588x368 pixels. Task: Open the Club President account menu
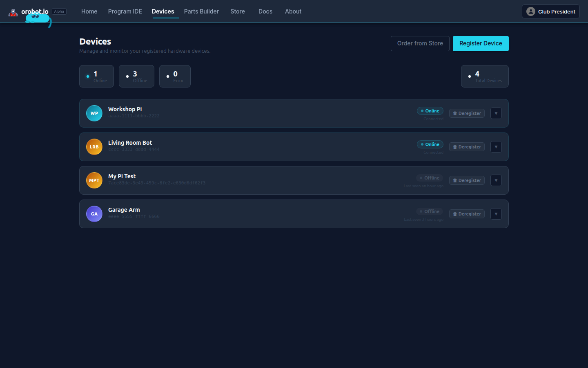[x=551, y=11]
